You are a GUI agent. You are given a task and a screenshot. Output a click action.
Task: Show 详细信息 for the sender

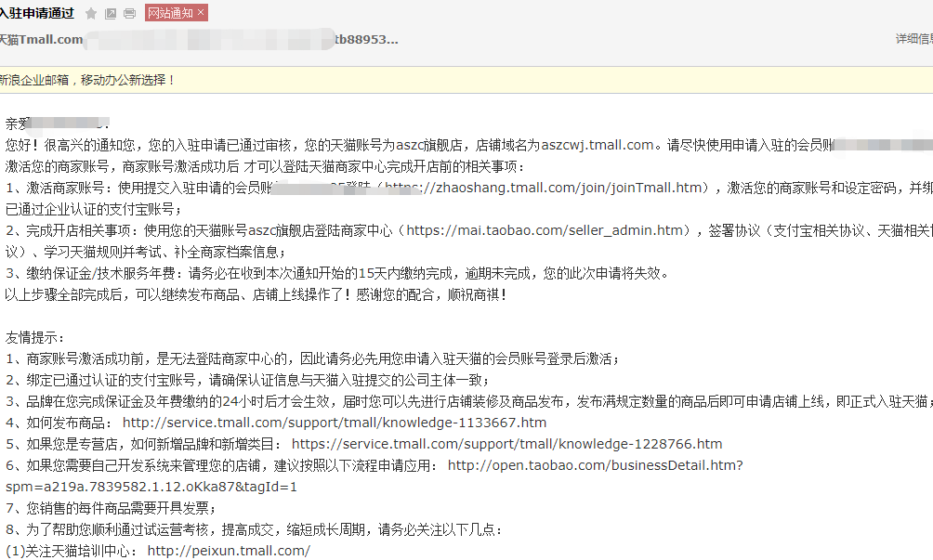tap(914, 39)
